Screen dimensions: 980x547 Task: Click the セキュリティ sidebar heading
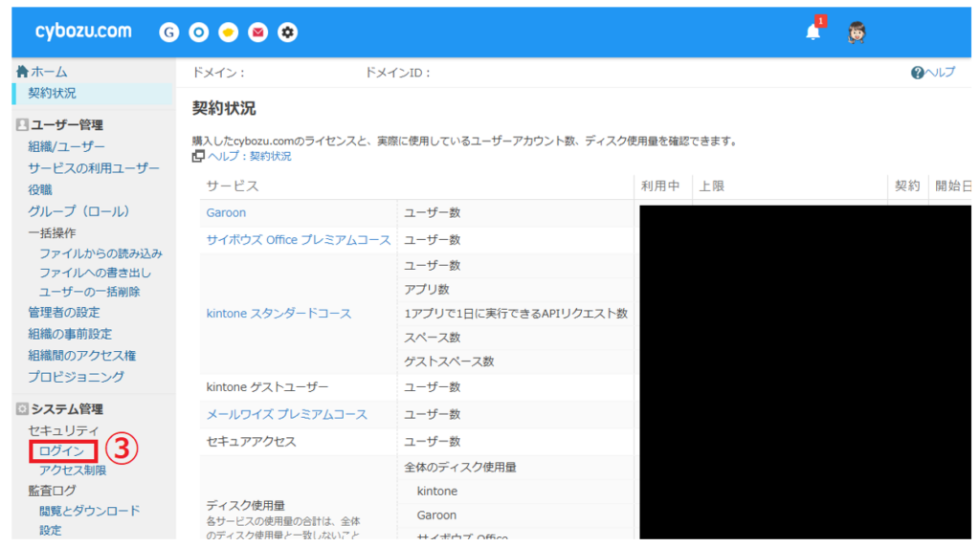[63, 430]
